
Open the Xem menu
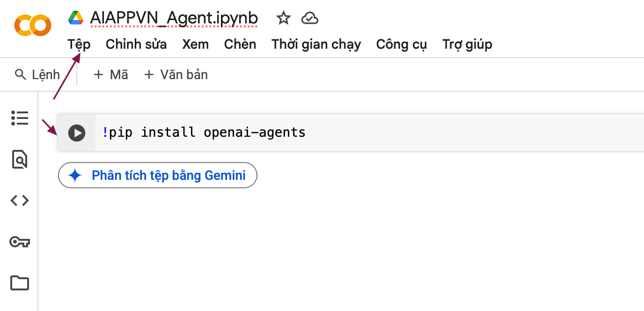point(196,44)
